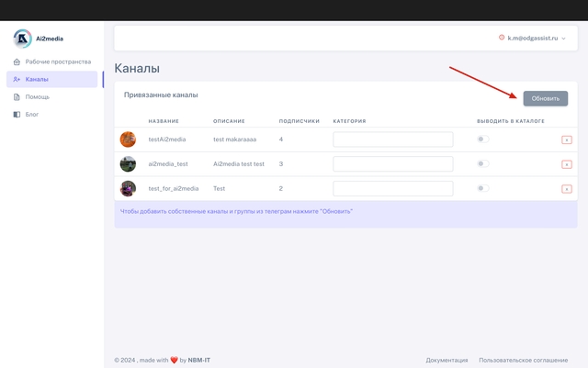Image resolution: width=588 pixels, height=368 pixels.
Task: Open the k.m@odgassist.ru account dropdown
Action: (533, 39)
